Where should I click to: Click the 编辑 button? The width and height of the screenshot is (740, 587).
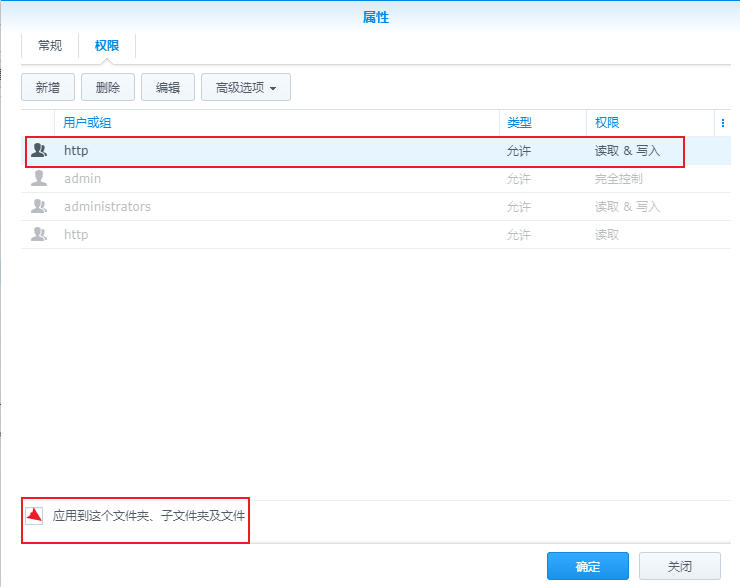pyautogui.click(x=168, y=87)
